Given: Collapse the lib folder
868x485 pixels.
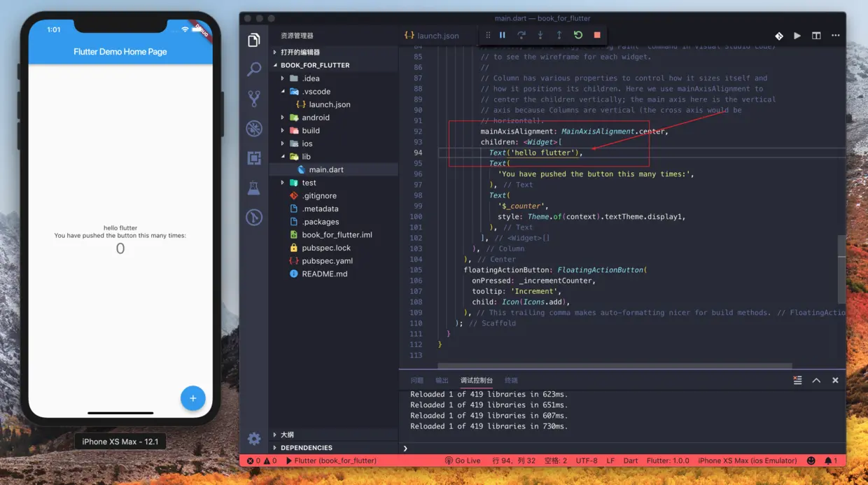Looking at the screenshot, I should point(283,157).
